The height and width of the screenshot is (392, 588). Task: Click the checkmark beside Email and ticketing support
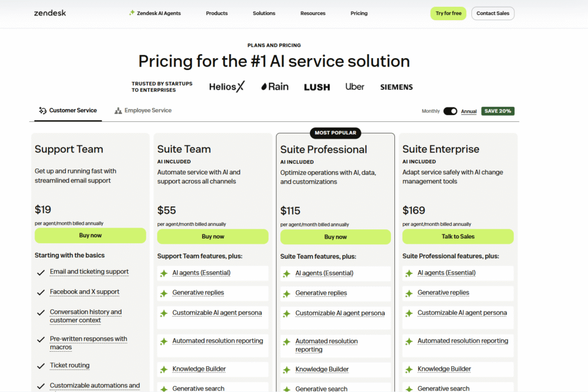pyautogui.click(x=40, y=271)
